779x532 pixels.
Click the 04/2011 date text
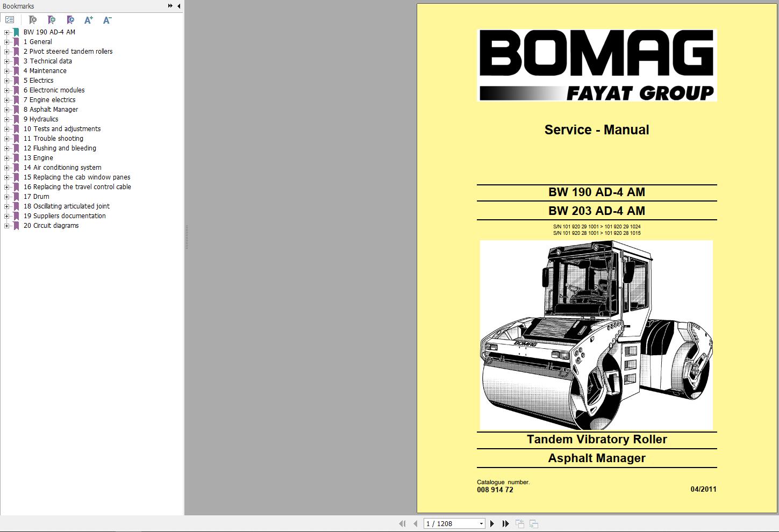(703, 489)
